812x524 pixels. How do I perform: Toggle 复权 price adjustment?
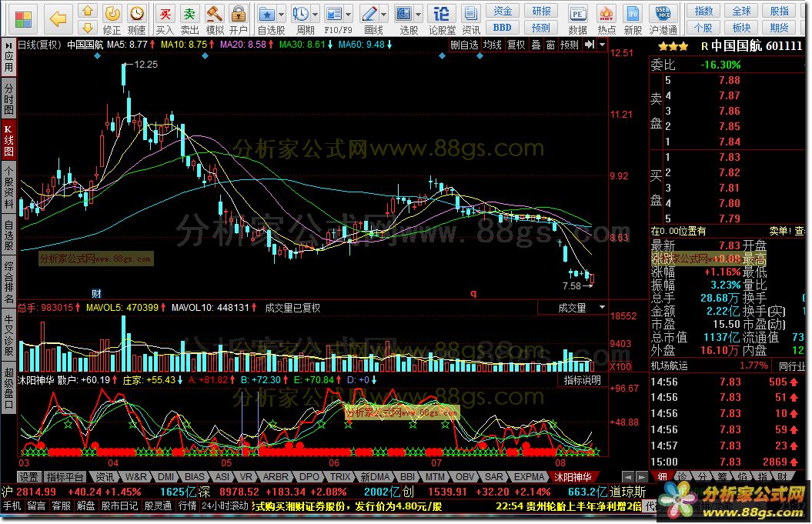tap(516, 45)
